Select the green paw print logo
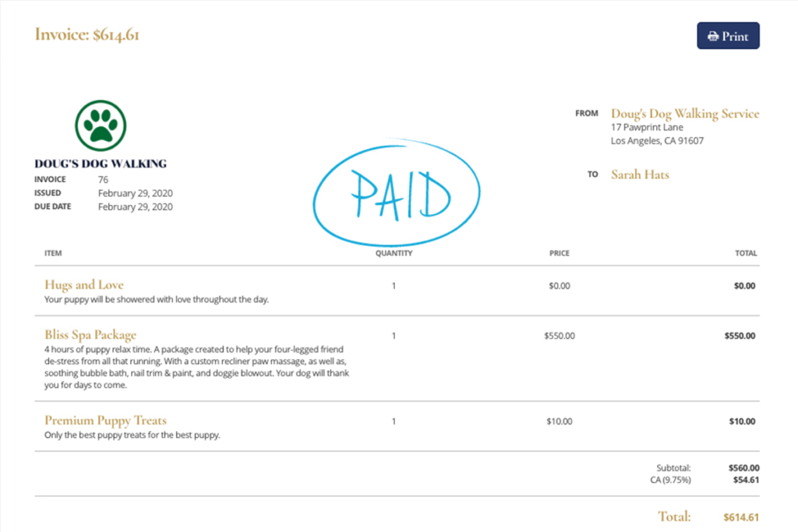The image size is (798, 532). [x=100, y=125]
